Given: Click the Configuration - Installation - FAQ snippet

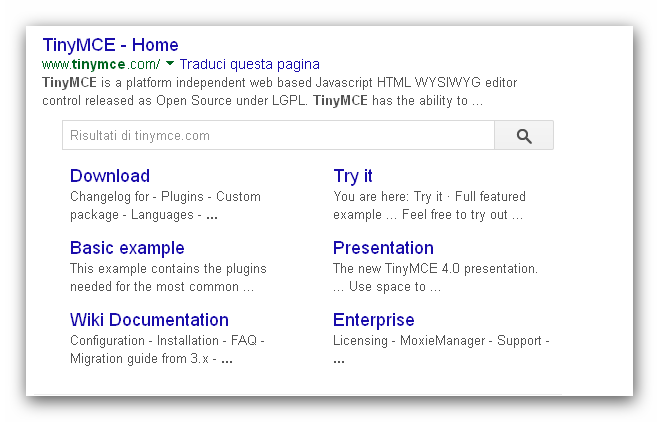Looking at the screenshot, I should [x=167, y=340].
